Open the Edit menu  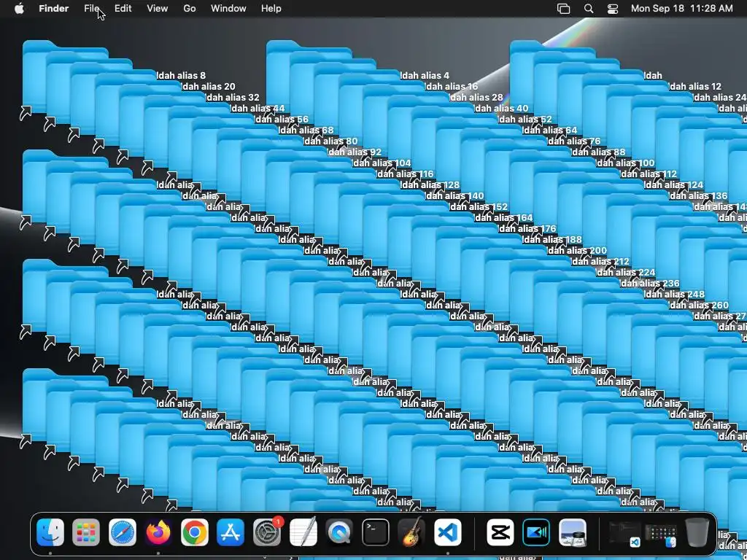pos(123,9)
